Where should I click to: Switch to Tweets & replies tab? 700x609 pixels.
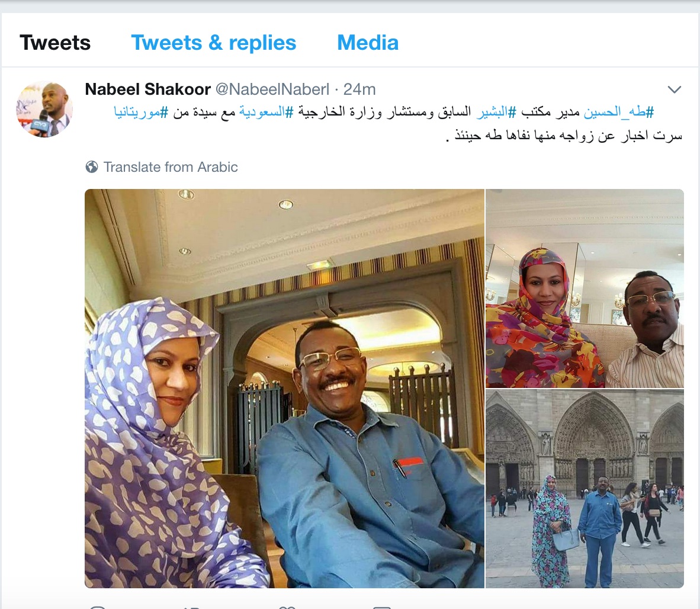pyautogui.click(x=213, y=43)
